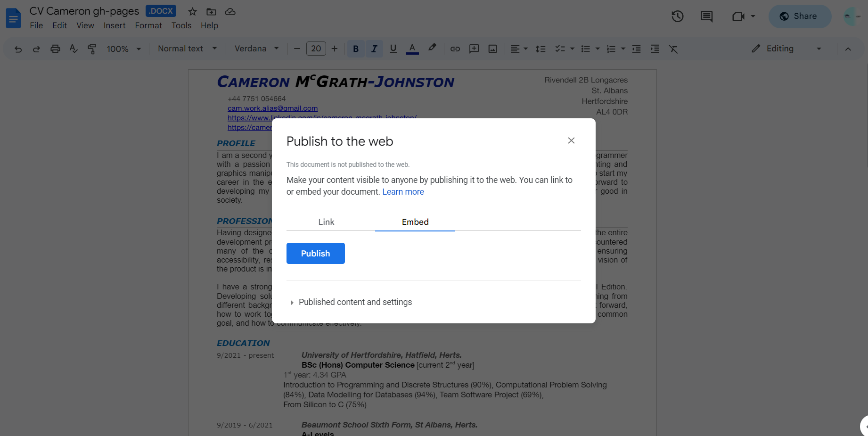868x436 pixels.
Task: Open the Normal text styles dropdown
Action: 187,49
